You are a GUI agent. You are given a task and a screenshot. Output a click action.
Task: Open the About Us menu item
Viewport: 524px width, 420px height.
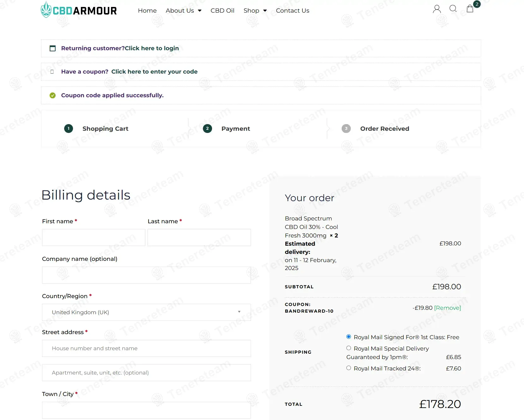coord(180,10)
